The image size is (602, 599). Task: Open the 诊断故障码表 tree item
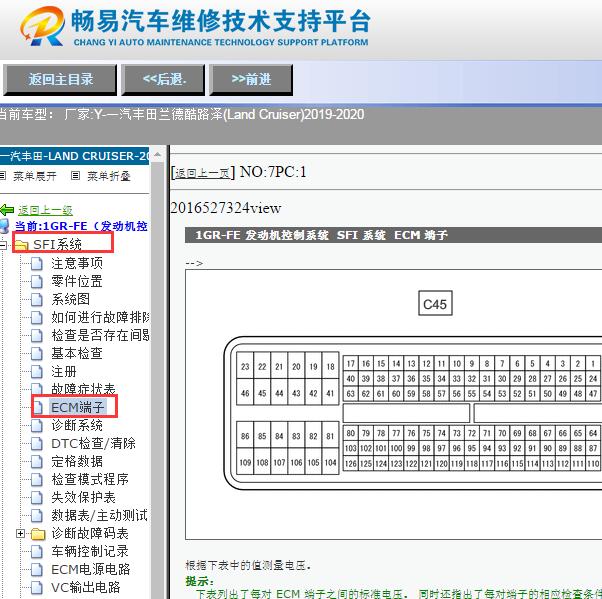90,534
